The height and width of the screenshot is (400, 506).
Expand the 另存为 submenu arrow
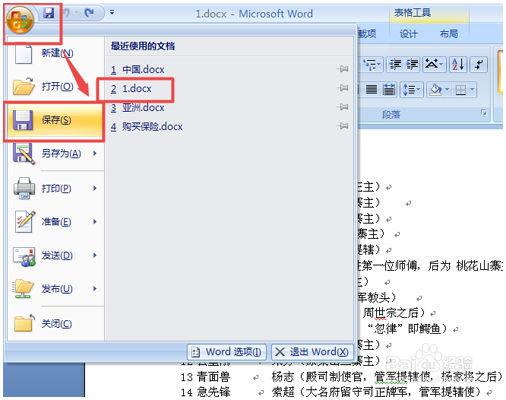[95, 153]
